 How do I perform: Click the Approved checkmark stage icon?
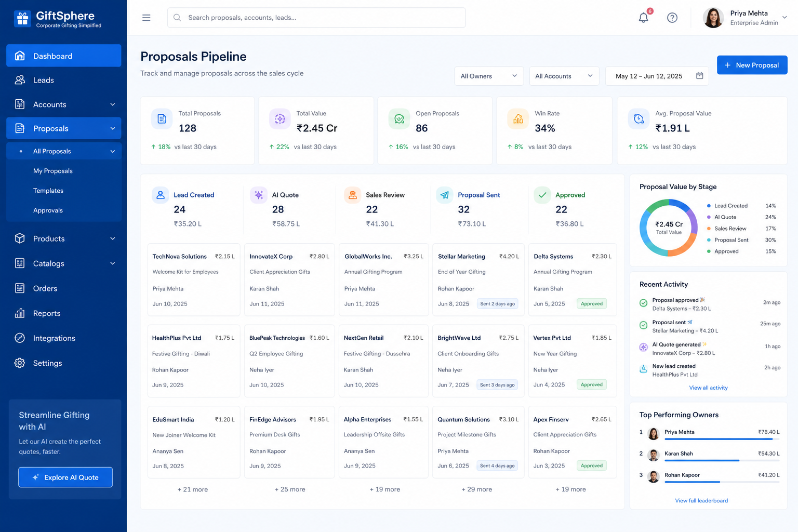(542, 195)
